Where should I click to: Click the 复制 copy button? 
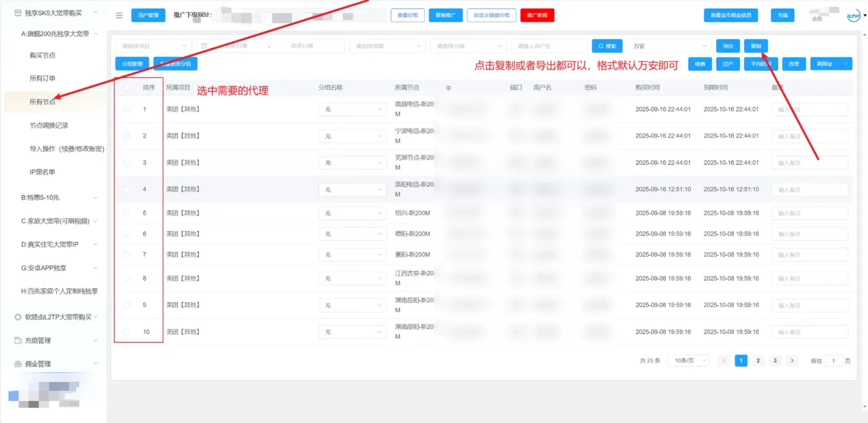pos(756,46)
